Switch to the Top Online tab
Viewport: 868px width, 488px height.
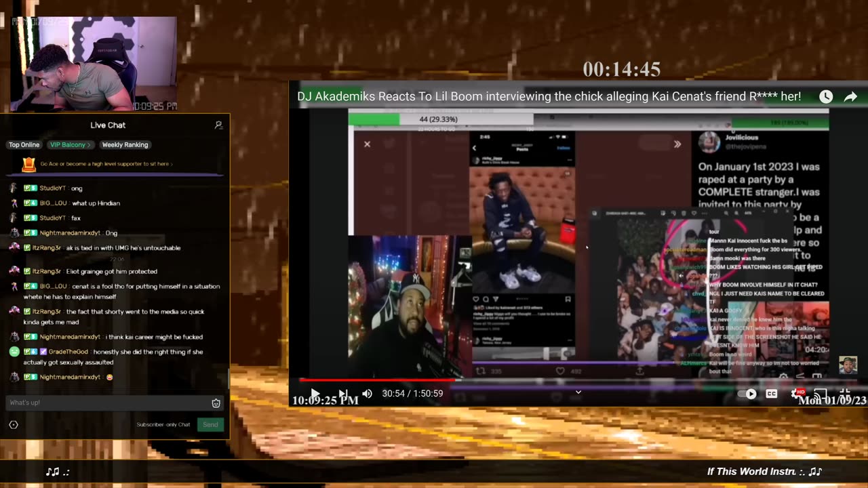[x=24, y=145]
